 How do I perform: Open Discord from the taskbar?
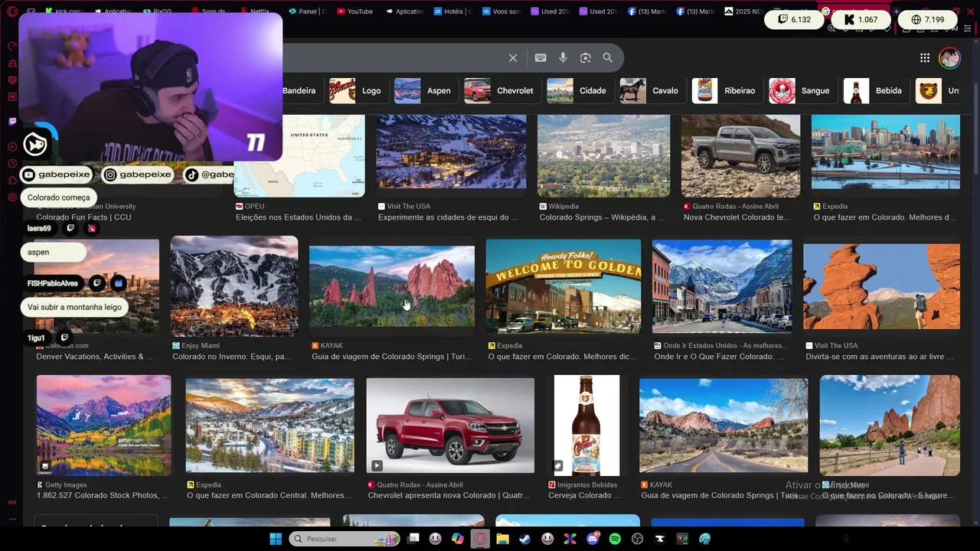click(x=593, y=539)
